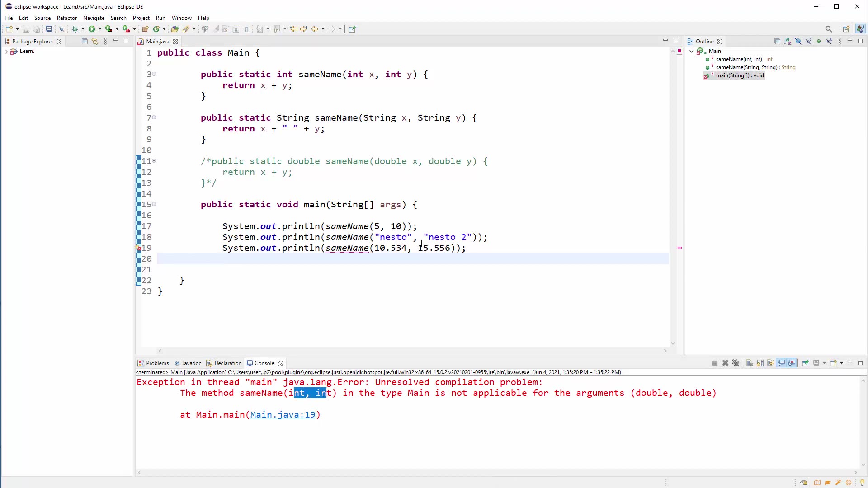
Task: Remove all terminated launches in Console
Action: [x=736, y=363]
